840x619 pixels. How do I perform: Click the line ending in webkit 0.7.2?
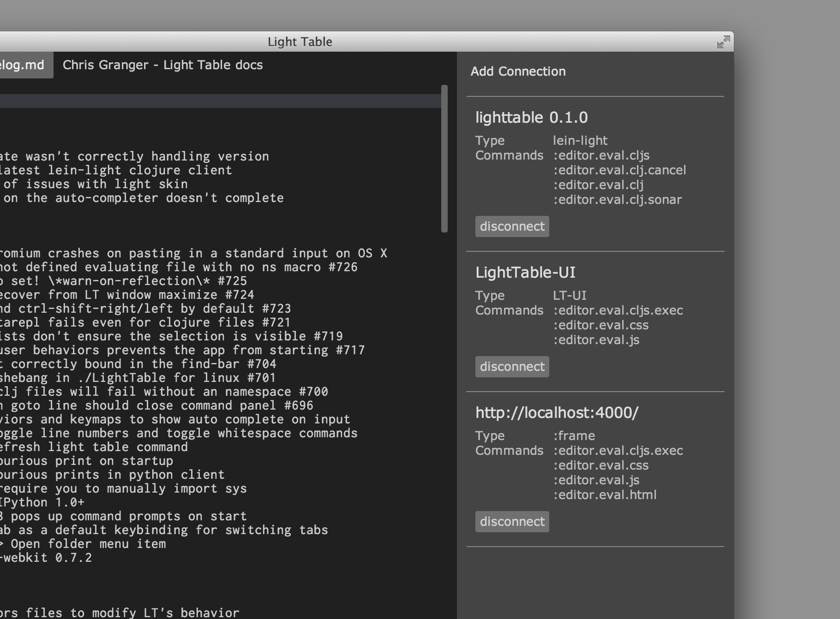46,558
